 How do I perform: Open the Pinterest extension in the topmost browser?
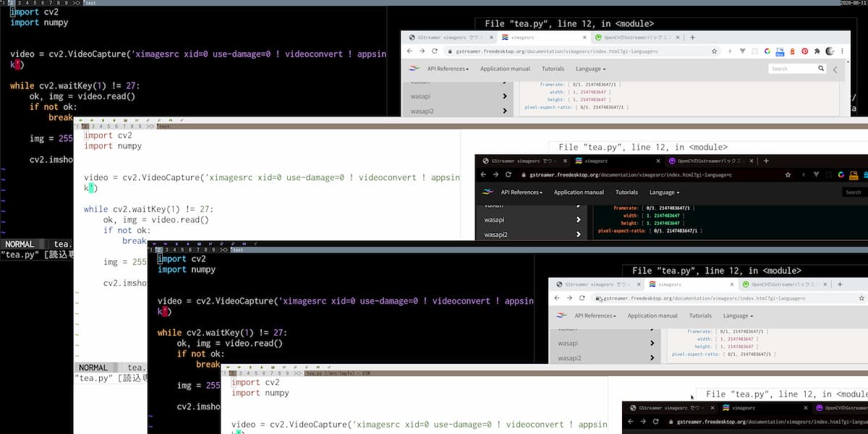[804, 51]
